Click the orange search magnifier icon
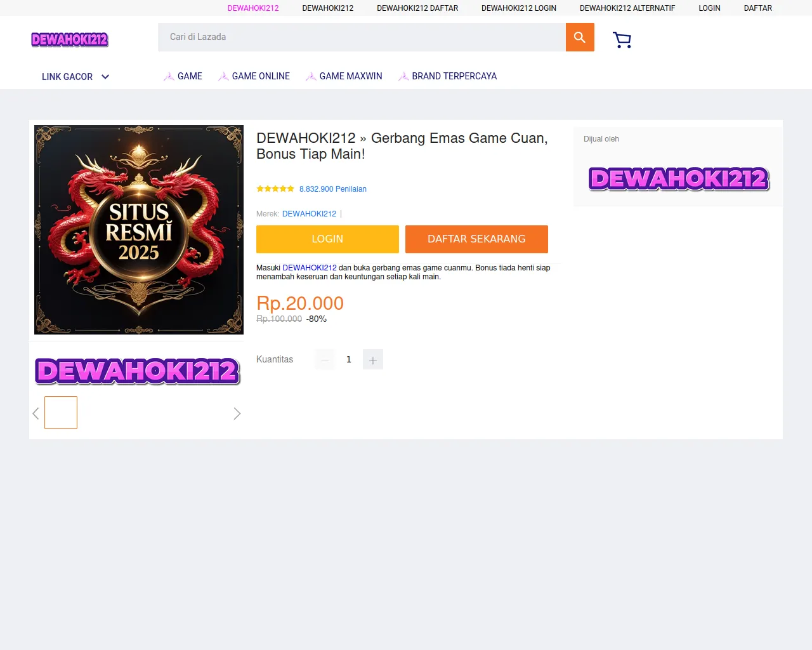The width and height of the screenshot is (812, 650). coord(580,37)
